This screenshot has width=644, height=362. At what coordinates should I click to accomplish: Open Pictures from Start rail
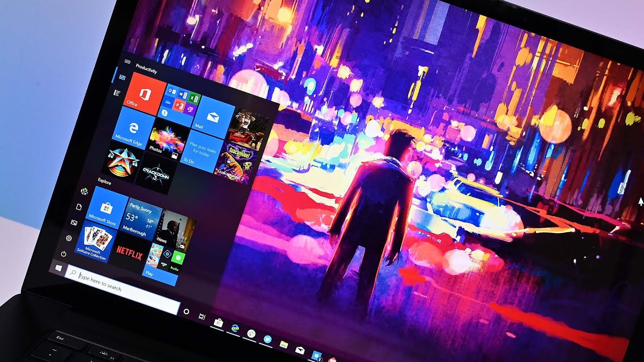click(74, 222)
